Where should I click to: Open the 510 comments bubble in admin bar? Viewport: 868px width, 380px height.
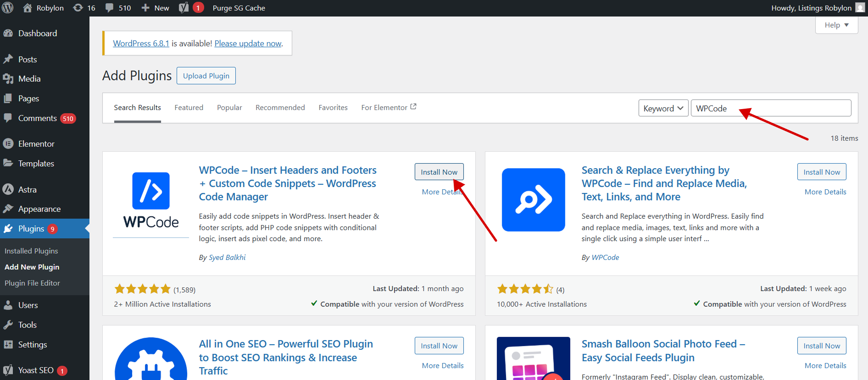click(x=109, y=8)
